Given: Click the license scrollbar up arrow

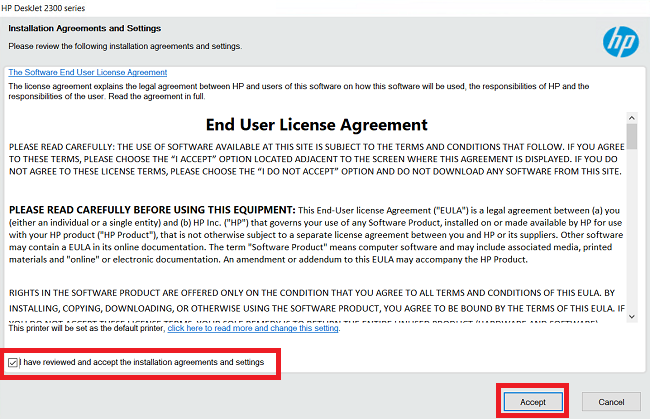Looking at the screenshot, I should (632, 118).
